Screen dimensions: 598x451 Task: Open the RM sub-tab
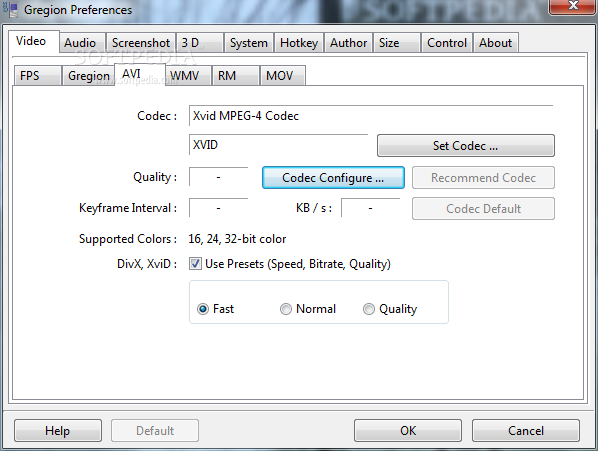pyautogui.click(x=236, y=75)
